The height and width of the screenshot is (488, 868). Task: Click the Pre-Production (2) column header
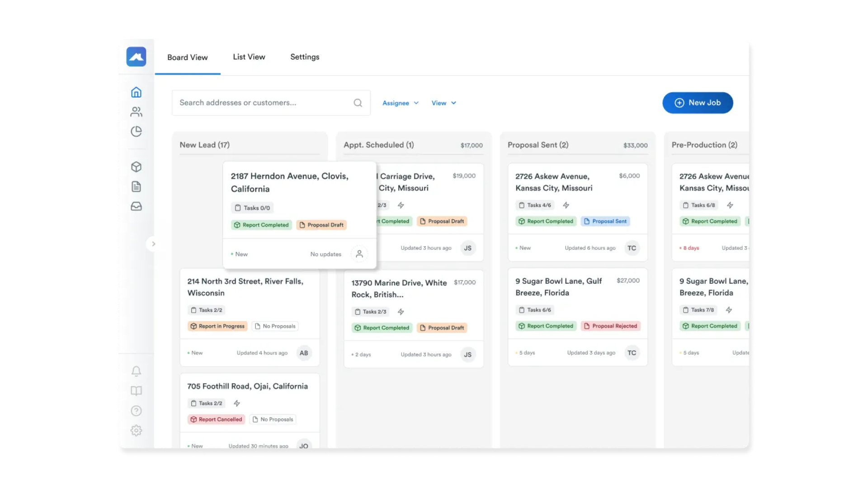[704, 145]
